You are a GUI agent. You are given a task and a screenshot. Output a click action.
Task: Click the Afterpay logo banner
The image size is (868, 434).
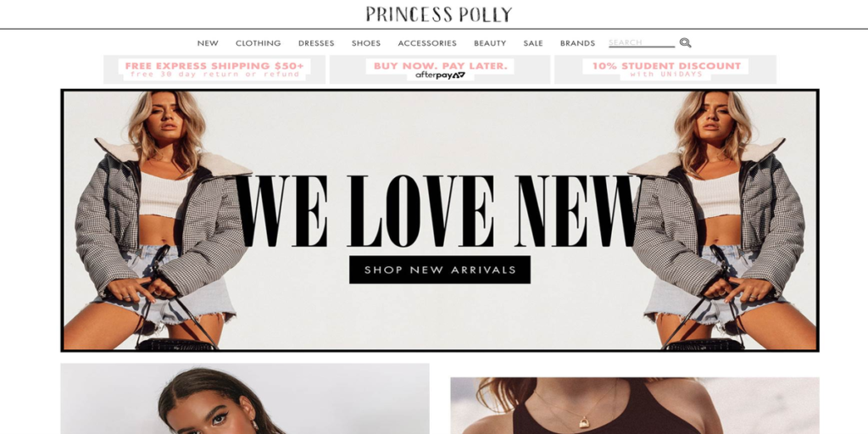tap(440, 75)
